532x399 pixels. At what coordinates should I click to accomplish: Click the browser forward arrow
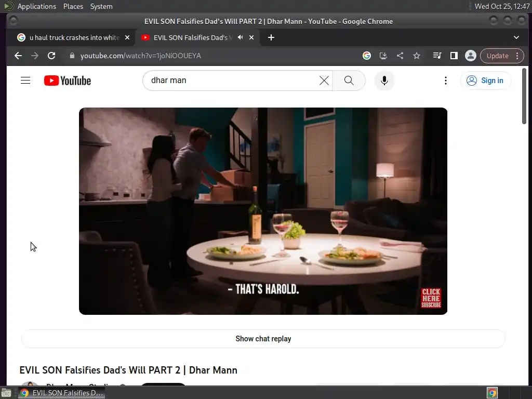tap(35, 56)
